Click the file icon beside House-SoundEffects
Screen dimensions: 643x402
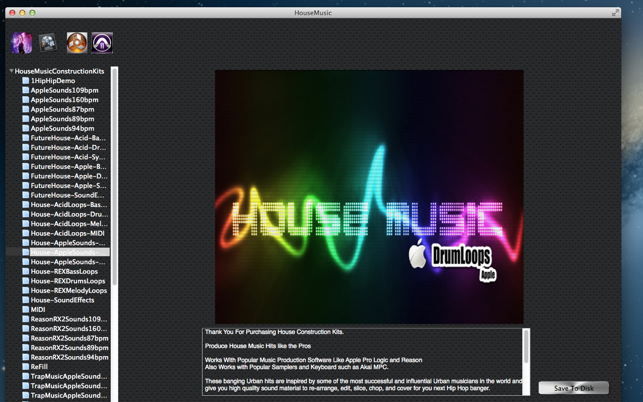25,300
